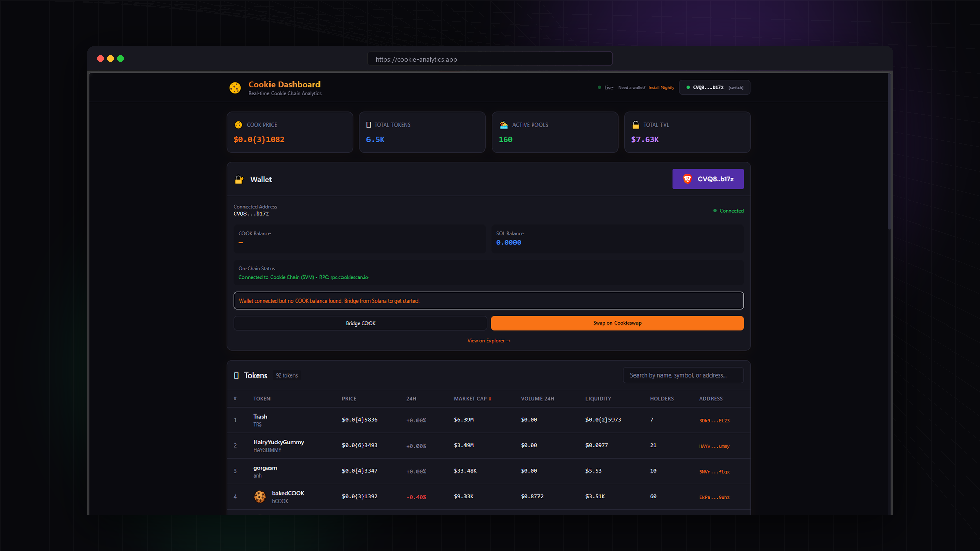Image resolution: width=980 pixels, height=551 pixels.
Task: Click the gorgasm token name
Action: (x=265, y=468)
